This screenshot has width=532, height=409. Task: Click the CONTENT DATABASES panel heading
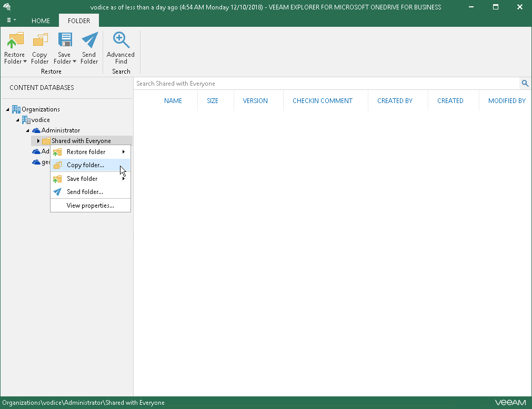42,87
